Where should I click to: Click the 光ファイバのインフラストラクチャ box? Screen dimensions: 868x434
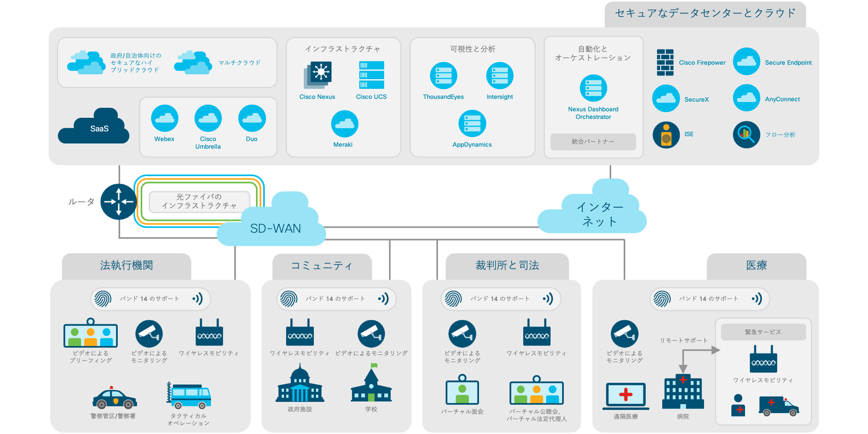click(199, 201)
